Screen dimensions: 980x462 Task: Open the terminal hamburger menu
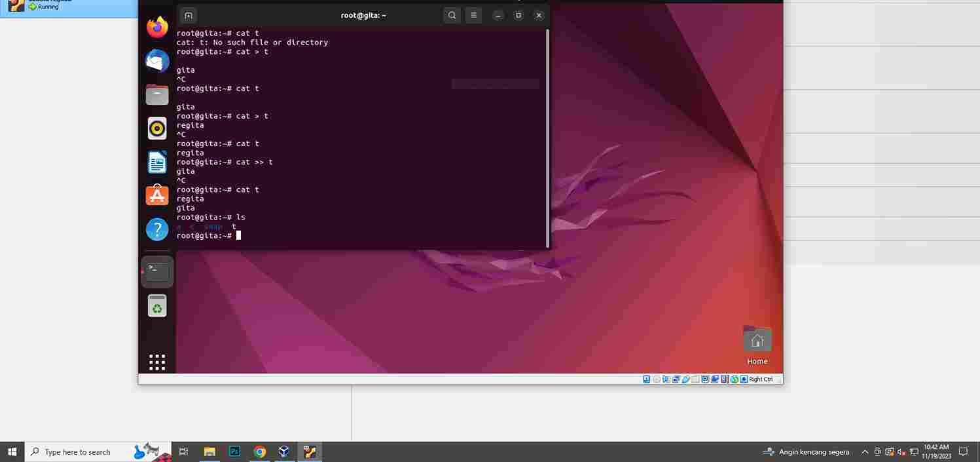point(473,15)
